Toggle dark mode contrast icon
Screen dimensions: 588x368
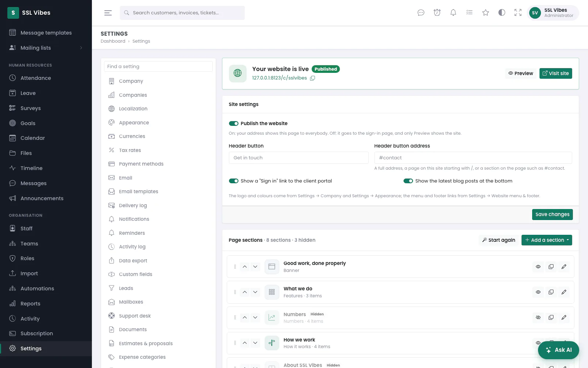pos(502,13)
